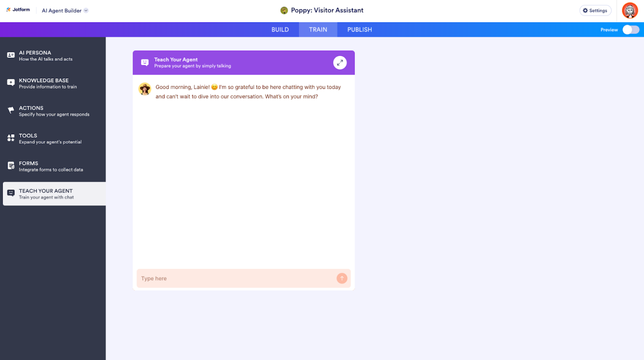Viewport: 644px width, 360px height.
Task: Click Poppy's avatar in the chat
Action: point(145,89)
